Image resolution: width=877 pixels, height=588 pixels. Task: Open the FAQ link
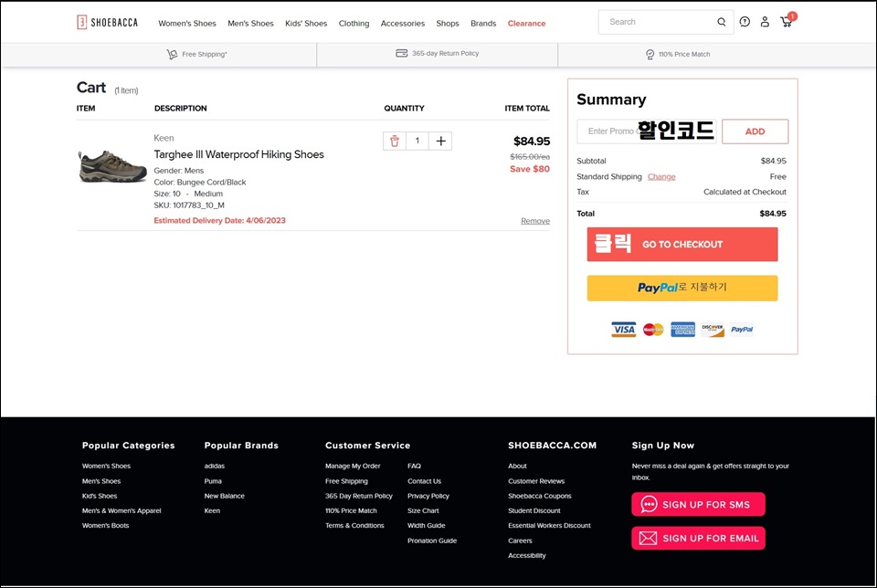coord(415,466)
